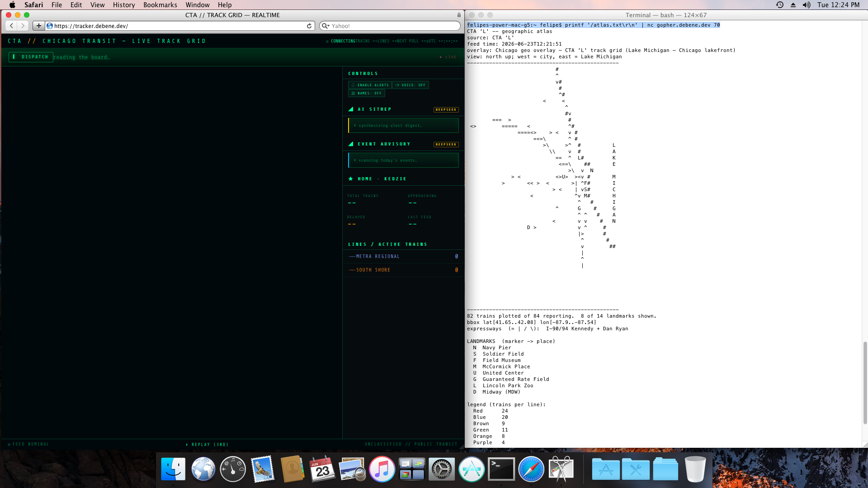Open Utilities folder in the Dock

pyautogui.click(x=636, y=469)
